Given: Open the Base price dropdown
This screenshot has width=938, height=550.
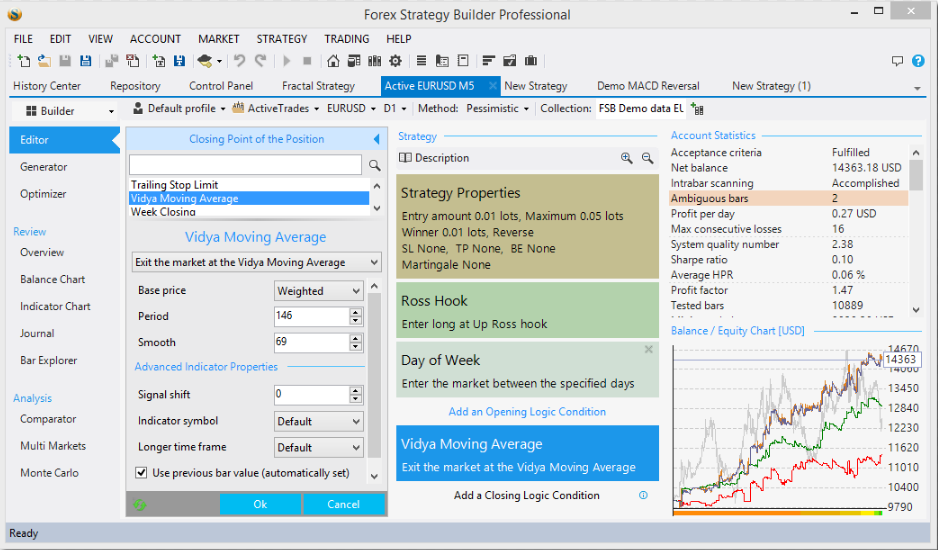Looking at the screenshot, I should click(x=319, y=291).
